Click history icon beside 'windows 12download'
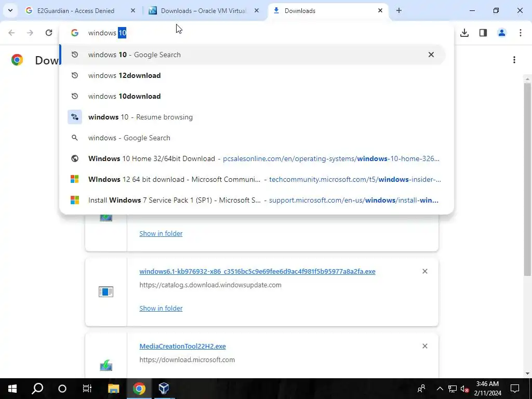 tap(75, 75)
